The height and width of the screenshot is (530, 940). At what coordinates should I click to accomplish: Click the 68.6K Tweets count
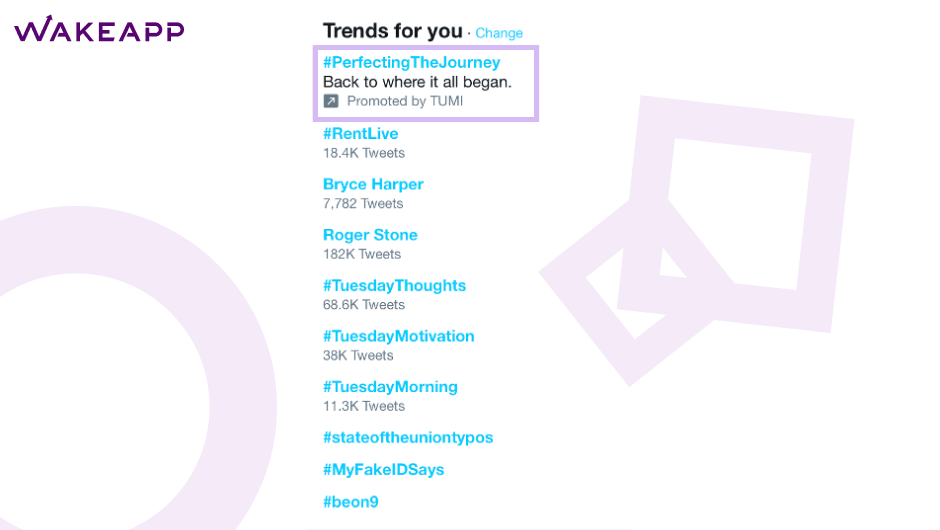coord(364,305)
